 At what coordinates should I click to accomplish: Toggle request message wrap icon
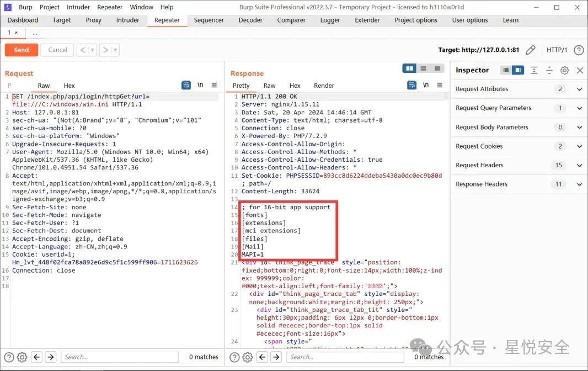click(x=186, y=85)
